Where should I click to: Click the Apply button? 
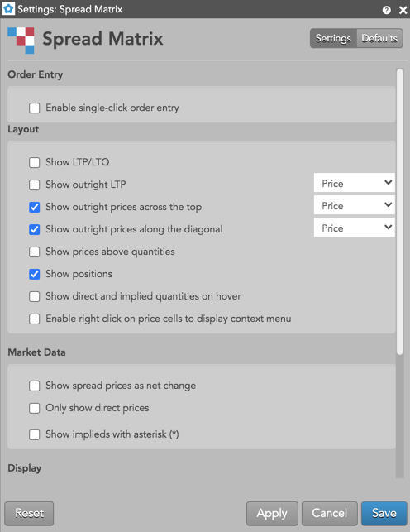(272, 513)
